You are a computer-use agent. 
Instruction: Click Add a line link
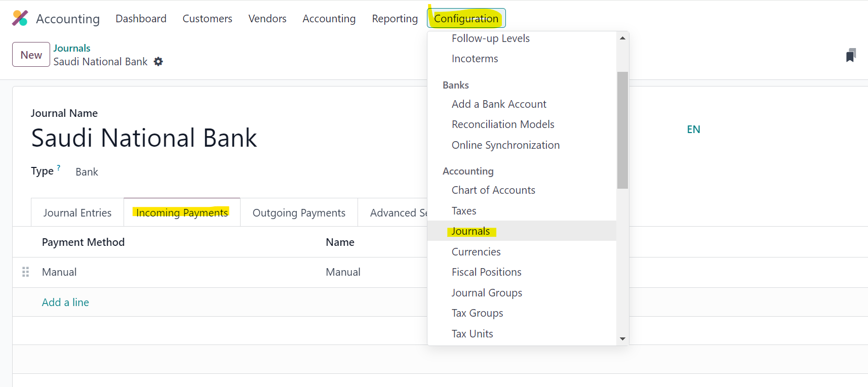coord(65,303)
